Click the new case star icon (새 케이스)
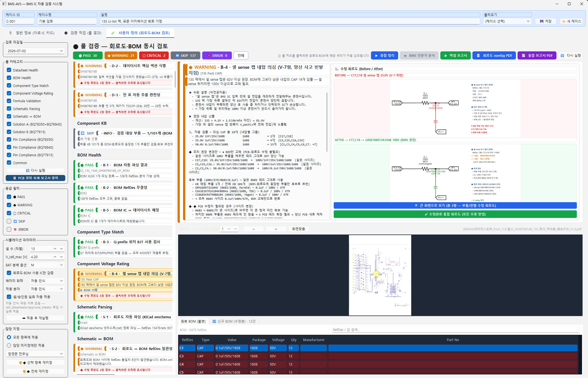This screenshot has width=588, height=378. click(564, 21)
